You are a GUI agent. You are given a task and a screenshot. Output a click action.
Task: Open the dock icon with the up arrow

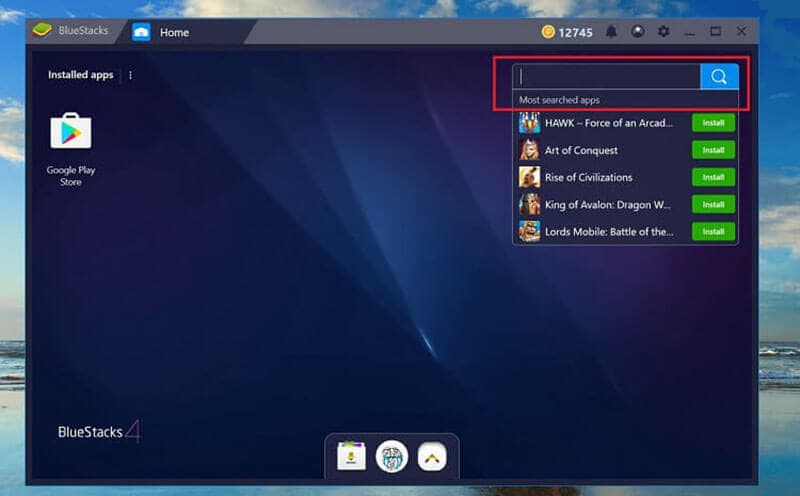[432, 457]
